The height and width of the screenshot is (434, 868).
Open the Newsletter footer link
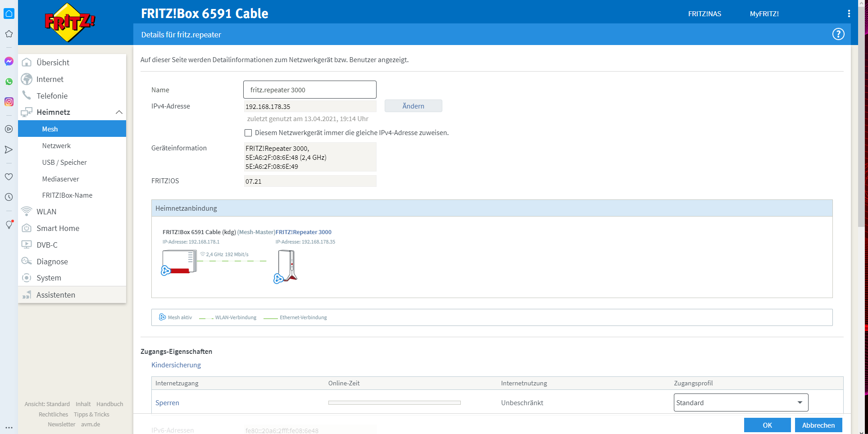click(x=62, y=424)
